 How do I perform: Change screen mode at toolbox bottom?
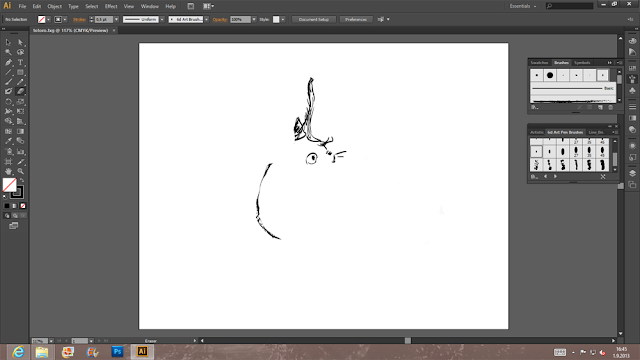click(x=13, y=226)
